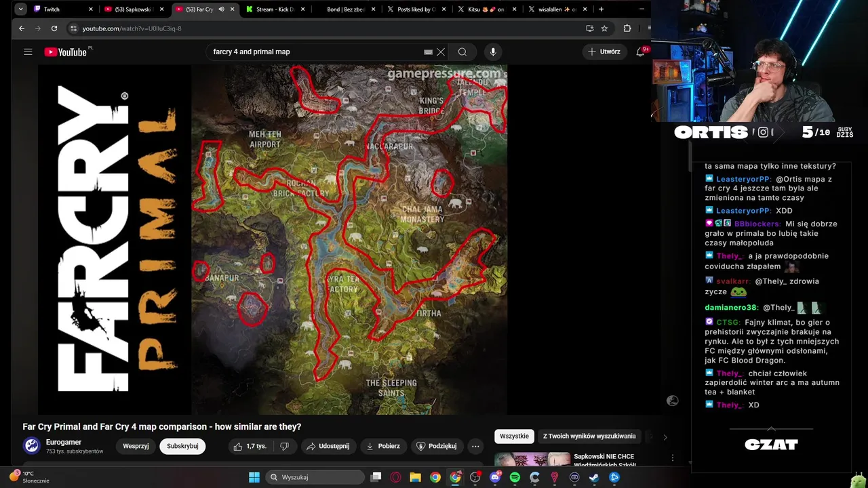This screenshot has height=488, width=868.
Task: Select the Wszystkie filter chip
Action: pyautogui.click(x=514, y=436)
